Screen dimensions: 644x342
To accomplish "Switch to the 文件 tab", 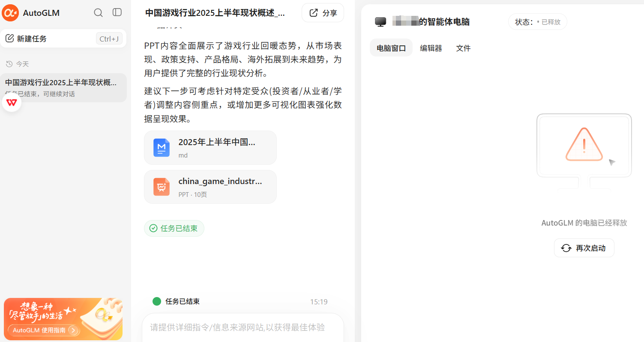I will [x=463, y=48].
